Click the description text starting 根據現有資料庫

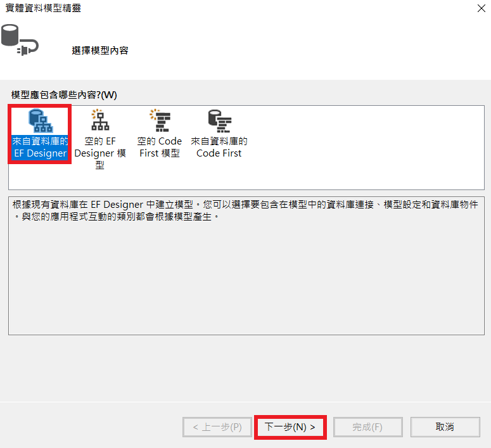click(245, 210)
